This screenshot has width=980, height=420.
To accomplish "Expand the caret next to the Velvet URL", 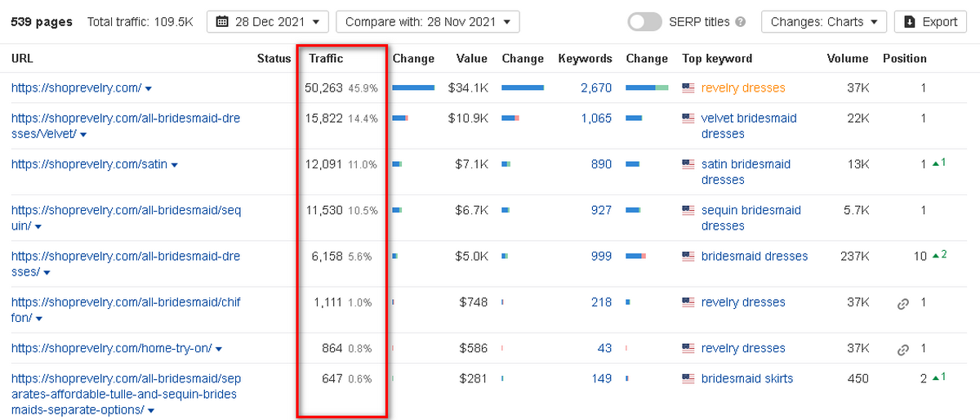I will (x=83, y=135).
